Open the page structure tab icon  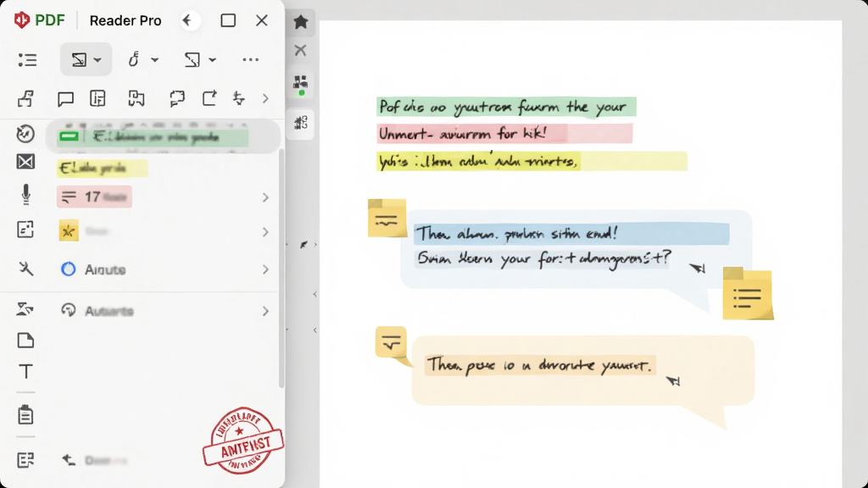click(x=301, y=122)
